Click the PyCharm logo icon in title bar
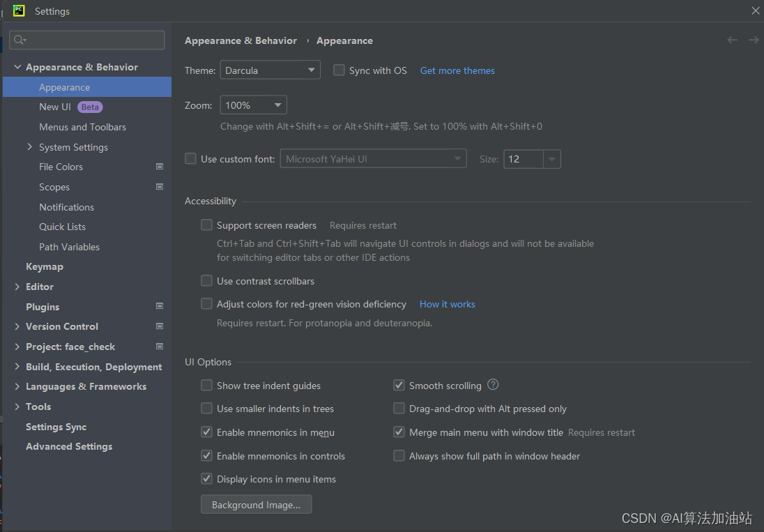The height and width of the screenshot is (532, 764). [x=19, y=10]
